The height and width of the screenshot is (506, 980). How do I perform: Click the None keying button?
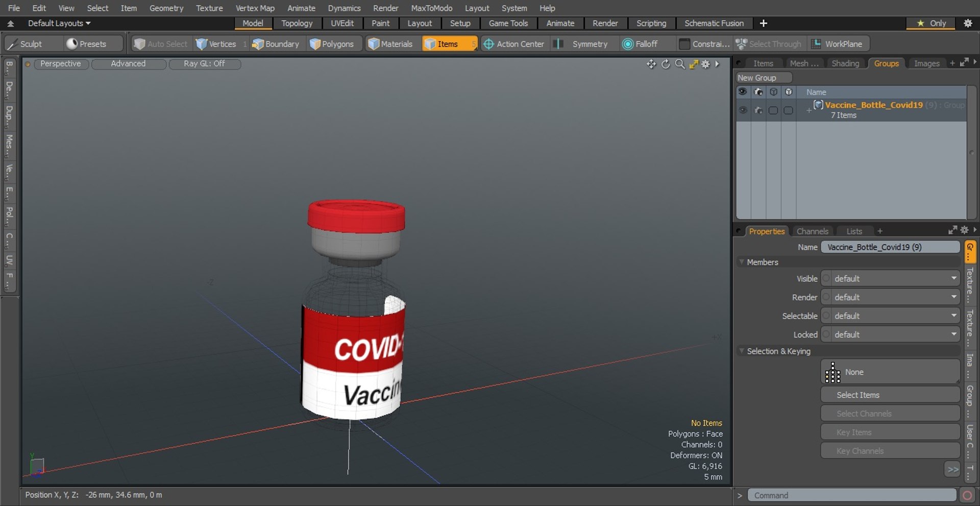(x=891, y=372)
